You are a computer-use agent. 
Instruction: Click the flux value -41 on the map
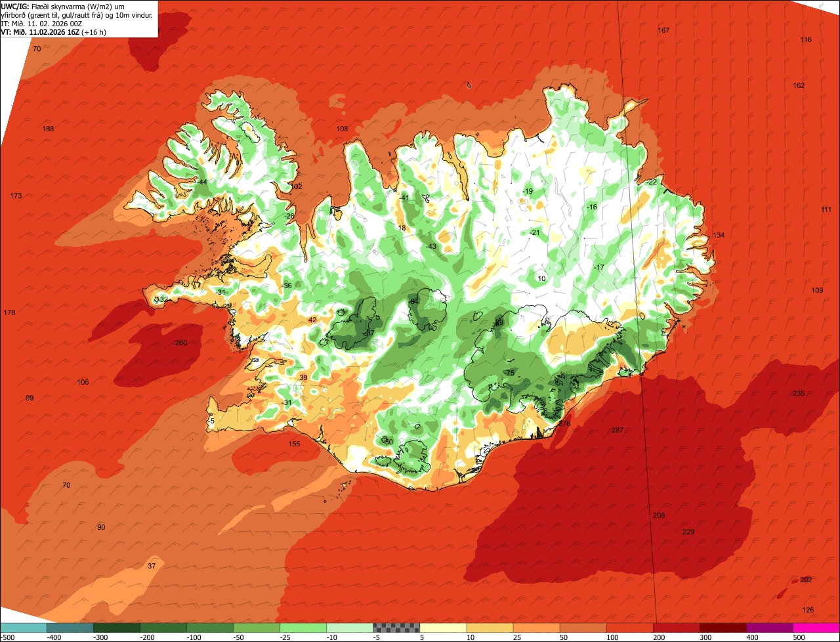pos(404,198)
